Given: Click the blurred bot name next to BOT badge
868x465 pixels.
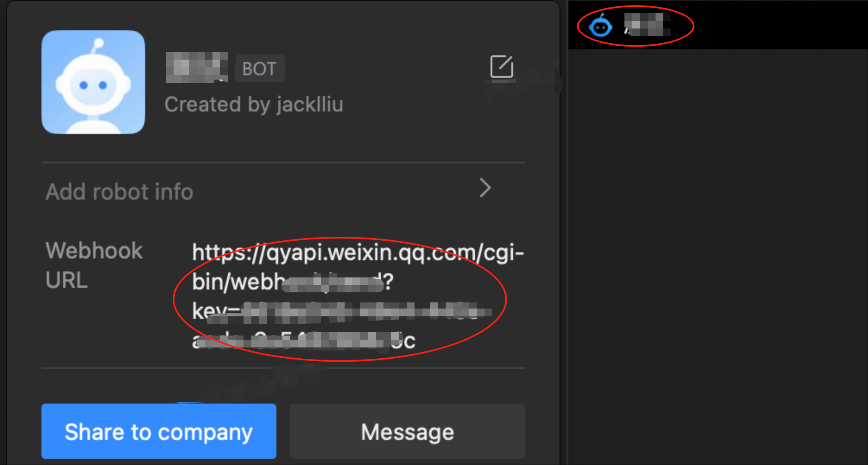Looking at the screenshot, I should click(x=196, y=67).
